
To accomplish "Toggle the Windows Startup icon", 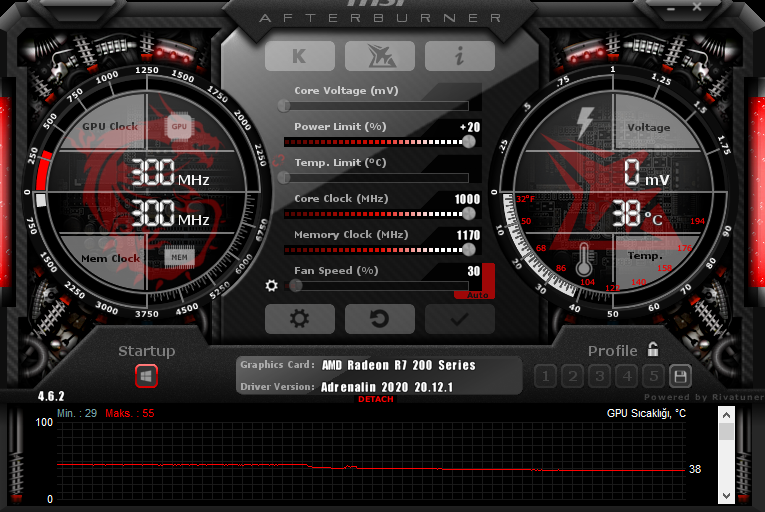I will (146, 376).
